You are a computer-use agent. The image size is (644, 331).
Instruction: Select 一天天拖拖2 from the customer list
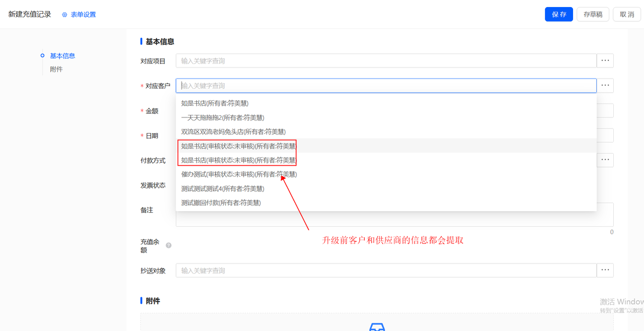(x=222, y=118)
